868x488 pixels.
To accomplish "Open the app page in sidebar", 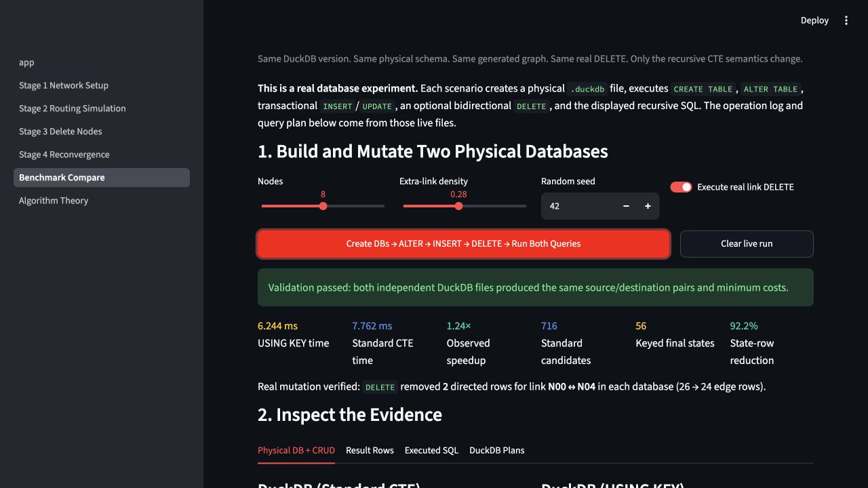I will (x=102, y=62).
